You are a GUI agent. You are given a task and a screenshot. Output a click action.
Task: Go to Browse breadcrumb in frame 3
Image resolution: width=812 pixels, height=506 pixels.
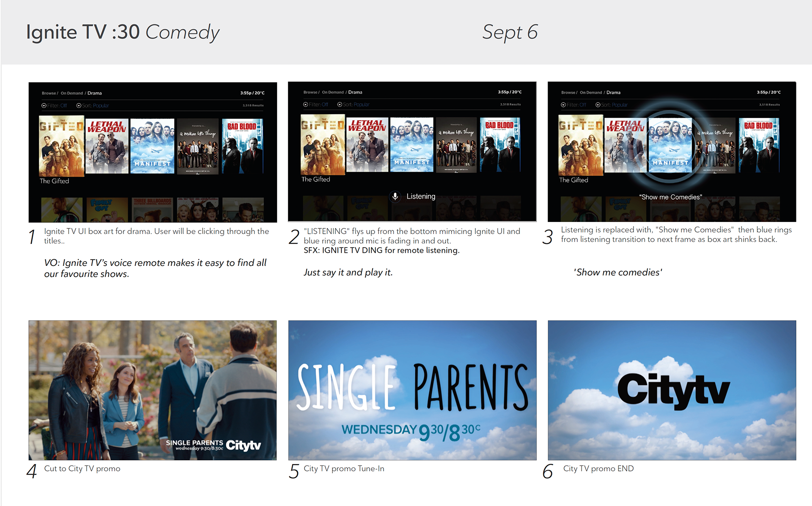point(568,93)
